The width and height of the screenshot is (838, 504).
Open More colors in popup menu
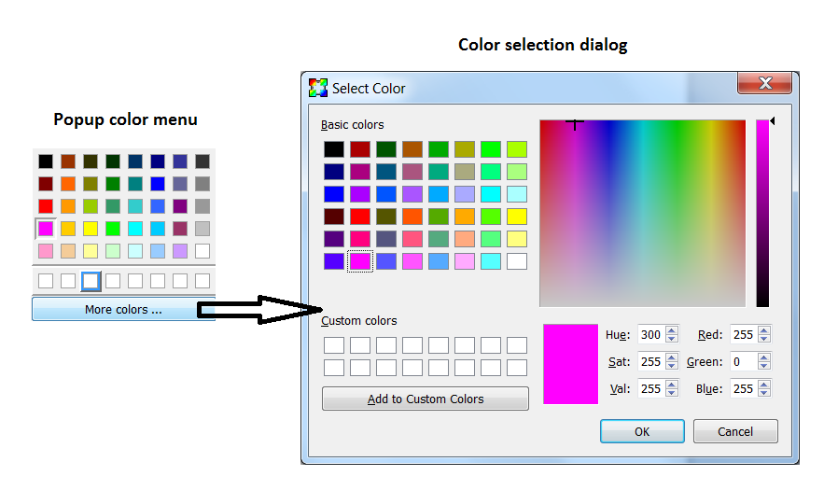[123, 310]
